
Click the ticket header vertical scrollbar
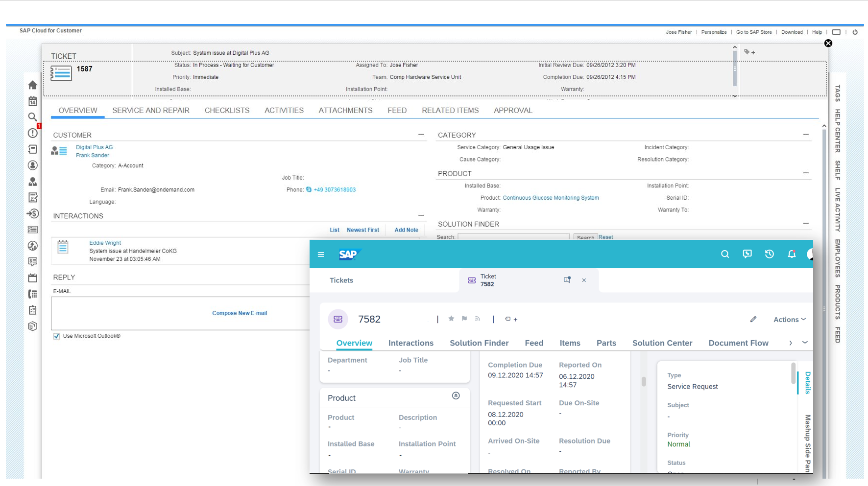point(735,69)
